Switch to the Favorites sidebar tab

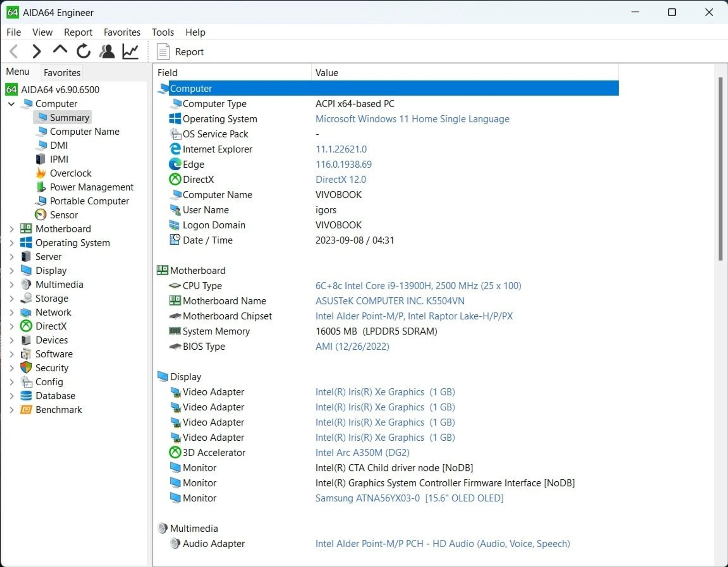[62, 72]
